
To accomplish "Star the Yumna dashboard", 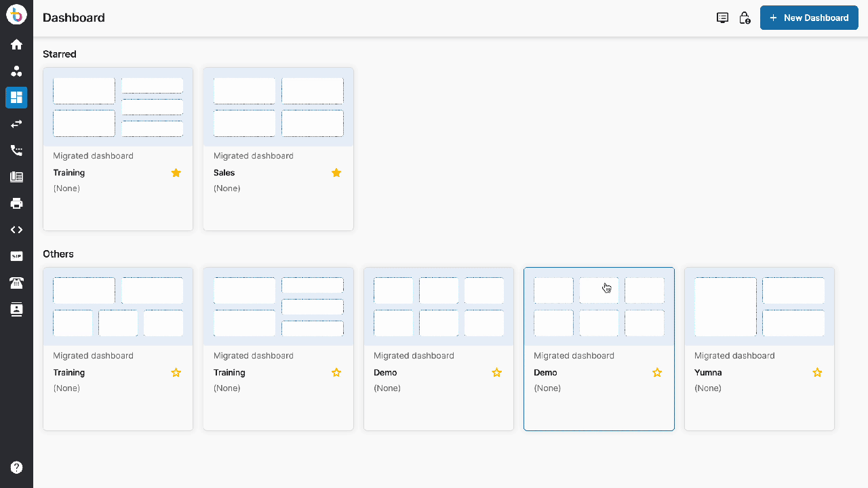I will (818, 373).
